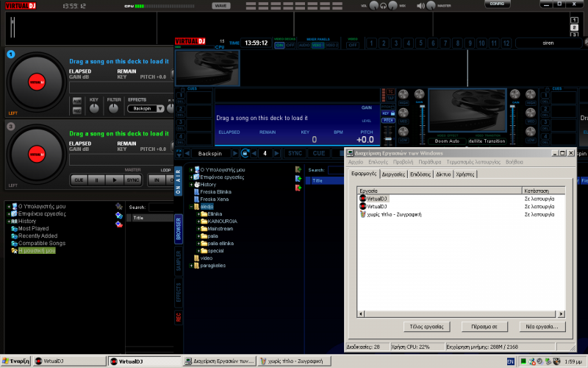Image resolution: width=588 pixels, height=368 pixels.
Task: Expand History above Most Played
Action: 9,222
